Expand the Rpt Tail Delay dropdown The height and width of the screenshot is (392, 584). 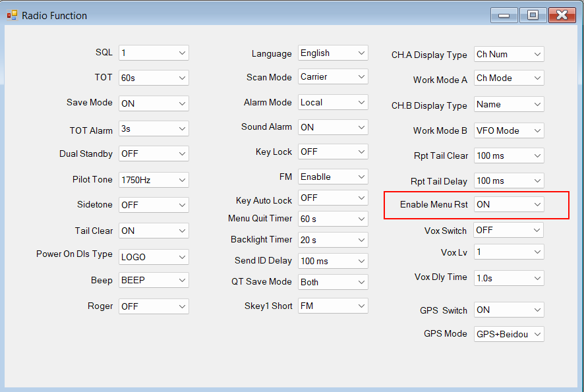(509, 181)
